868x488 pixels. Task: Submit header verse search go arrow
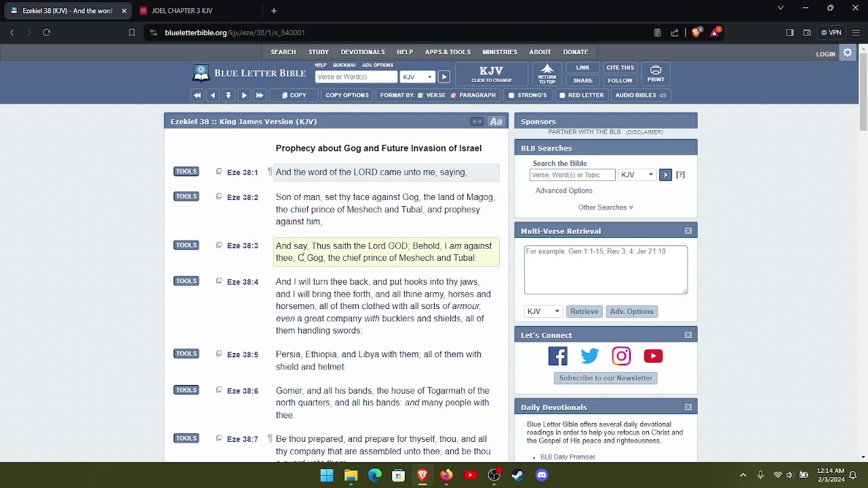443,77
